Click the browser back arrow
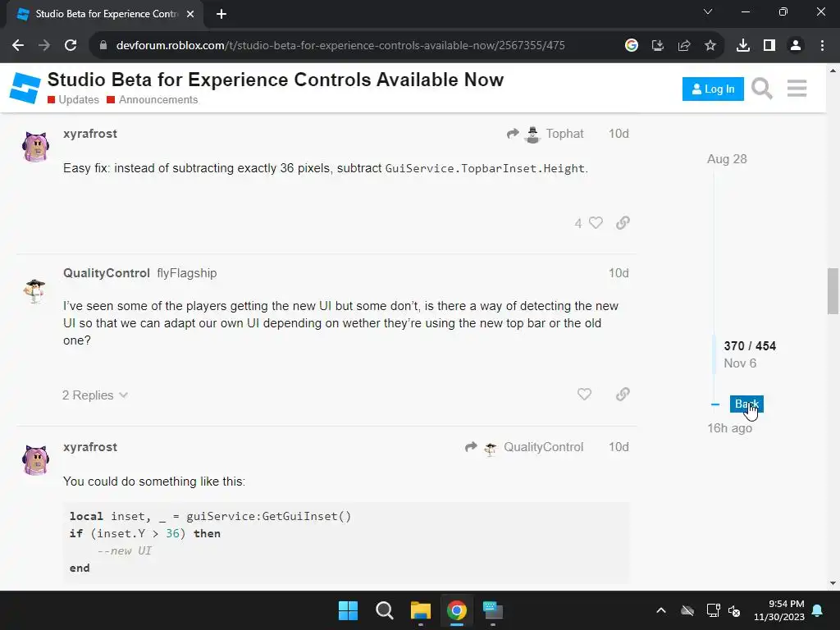Viewport: 840px width, 630px height. click(x=18, y=46)
